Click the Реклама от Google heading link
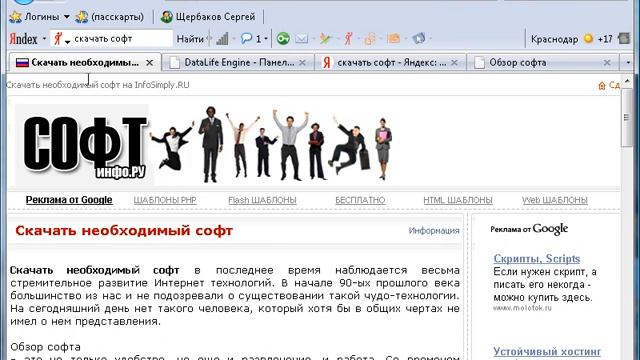Screen dimensions: 640x360 tap(69, 200)
